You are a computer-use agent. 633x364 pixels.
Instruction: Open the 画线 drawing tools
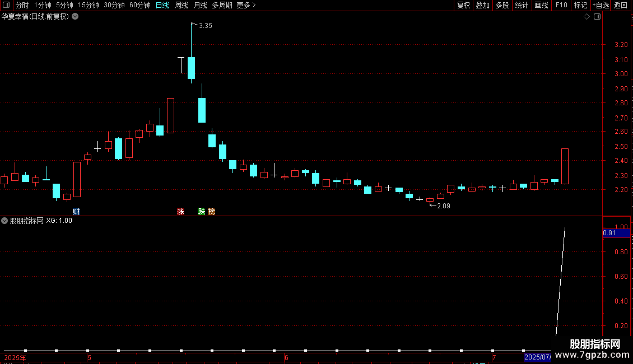[541, 5]
